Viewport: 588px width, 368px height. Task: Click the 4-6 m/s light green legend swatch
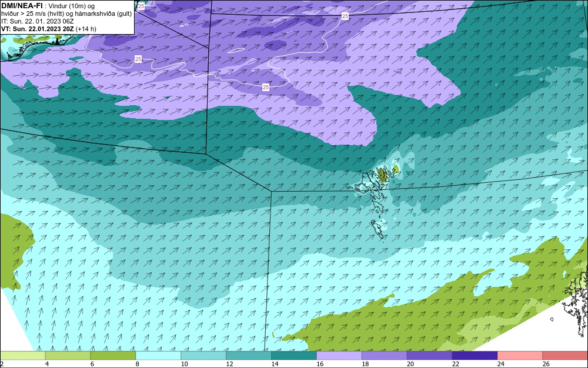tap(68, 355)
